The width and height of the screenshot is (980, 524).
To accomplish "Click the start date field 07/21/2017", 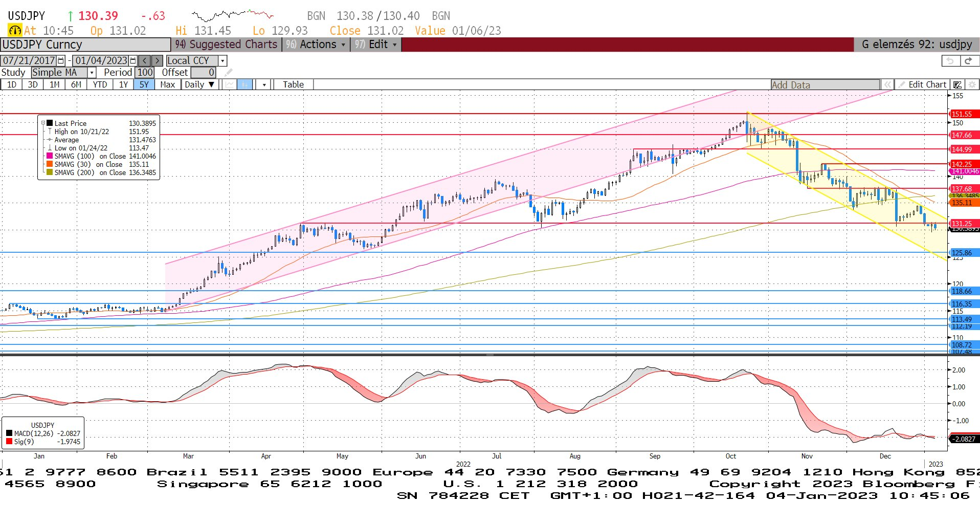I will (x=29, y=60).
